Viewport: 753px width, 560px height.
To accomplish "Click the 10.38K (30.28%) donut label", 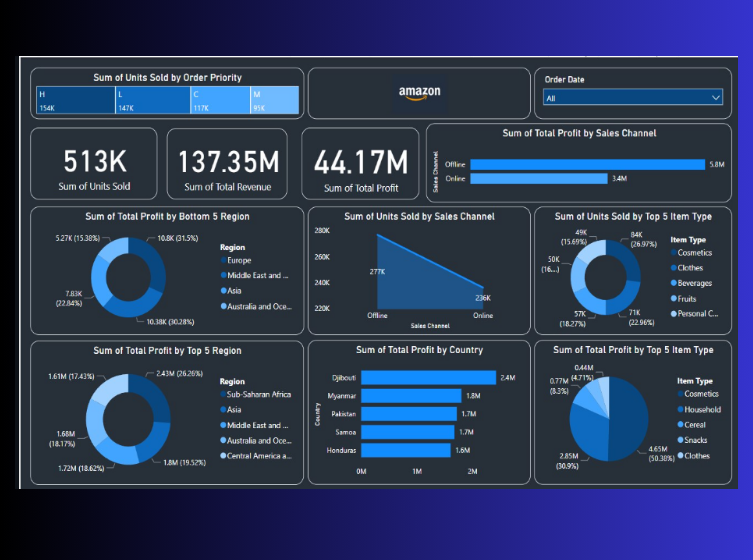I will tap(170, 322).
